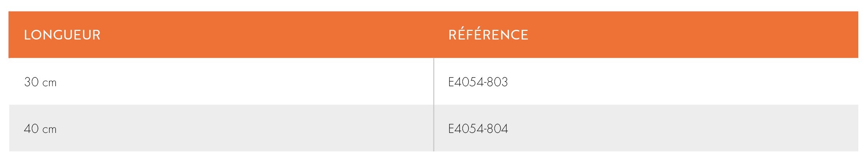Image resolution: width=868 pixels, height=162 pixels.
Task: Click the cm unit beside 40
Action: point(50,130)
